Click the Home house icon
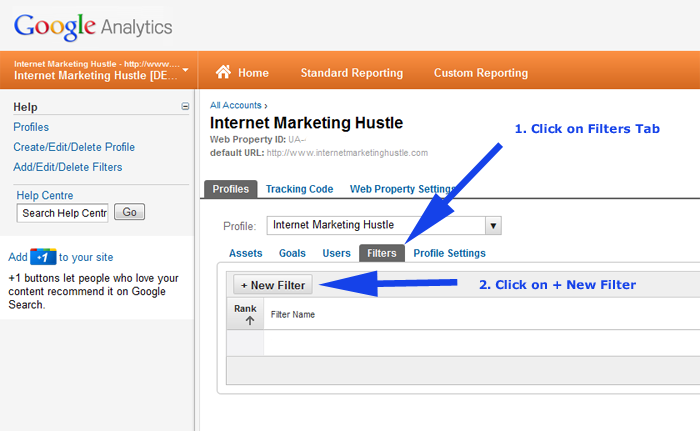Viewport: 700px width, 431px height. (223, 72)
